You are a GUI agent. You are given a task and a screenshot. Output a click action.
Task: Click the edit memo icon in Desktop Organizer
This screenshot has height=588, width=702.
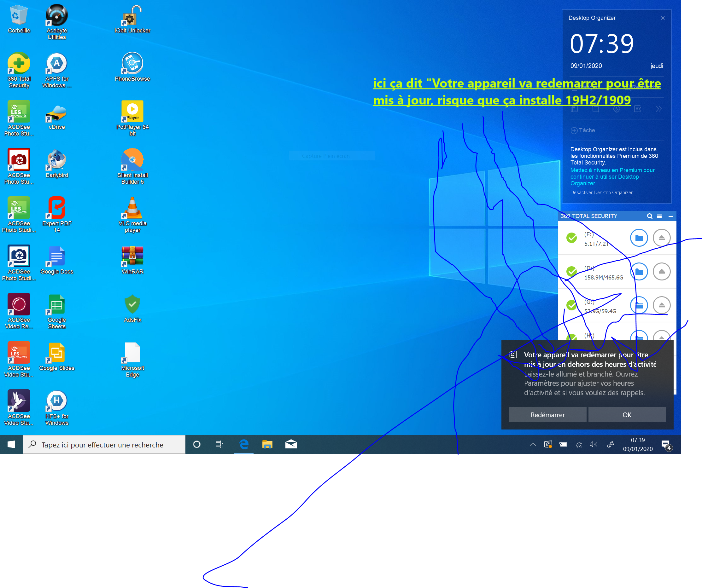(638, 109)
